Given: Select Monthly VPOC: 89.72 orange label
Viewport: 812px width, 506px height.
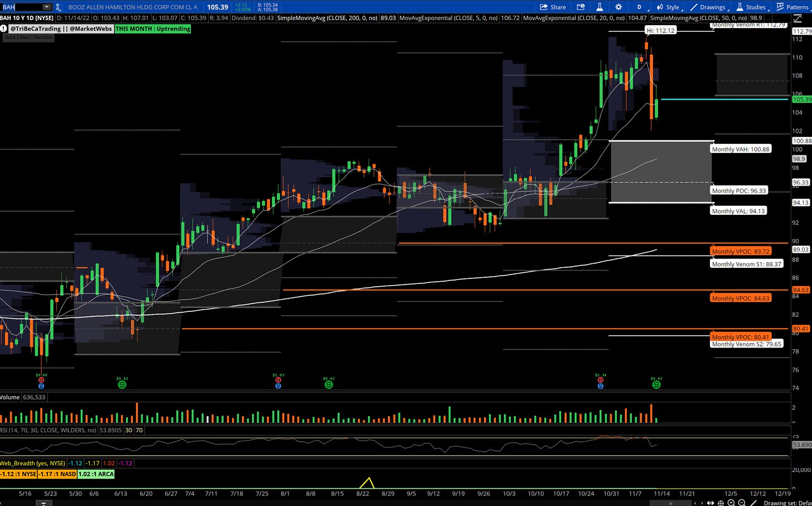Looking at the screenshot, I should coord(741,252).
